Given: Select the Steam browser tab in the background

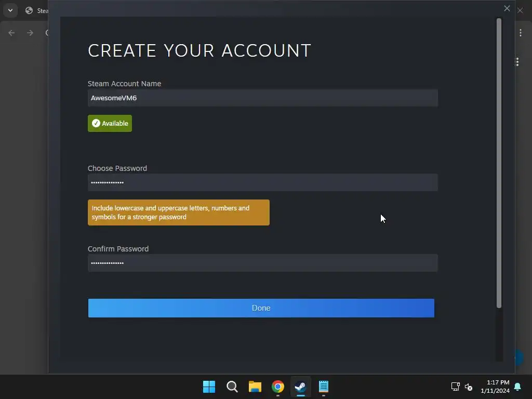Looking at the screenshot, I should (x=37, y=10).
